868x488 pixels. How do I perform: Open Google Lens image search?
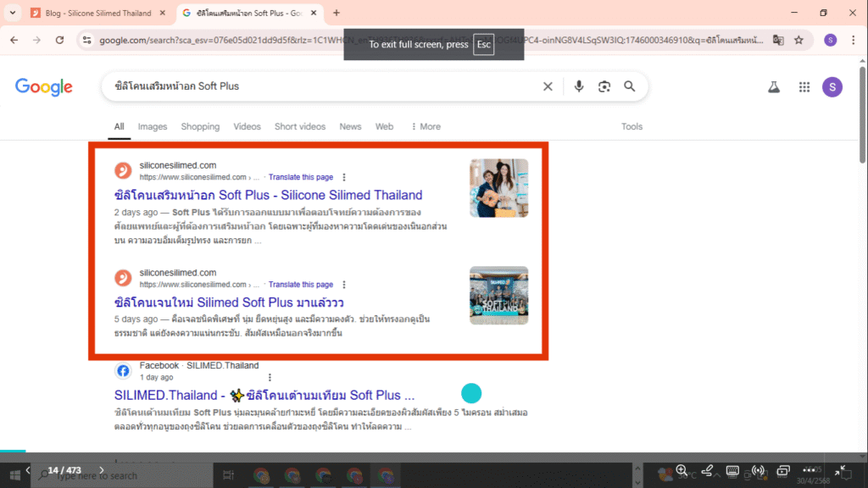coord(604,86)
